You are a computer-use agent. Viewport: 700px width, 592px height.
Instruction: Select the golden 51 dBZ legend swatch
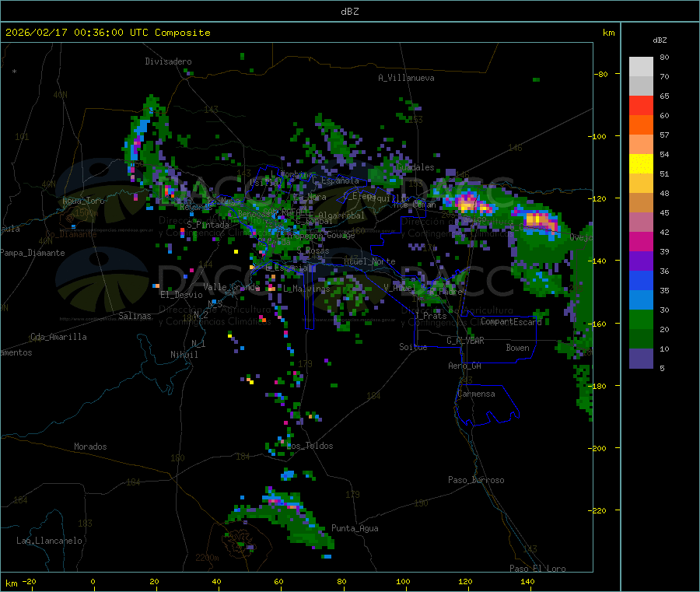tap(641, 183)
